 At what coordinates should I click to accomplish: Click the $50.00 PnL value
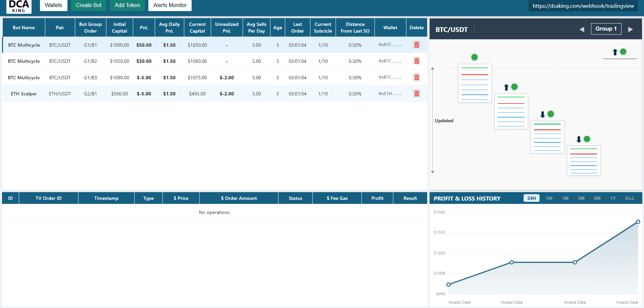pos(144,45)
